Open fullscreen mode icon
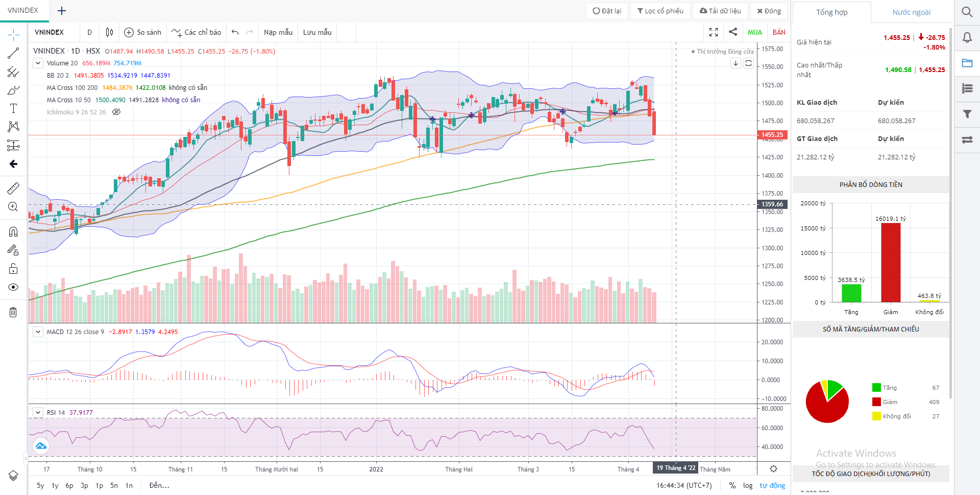 (714, 32)
